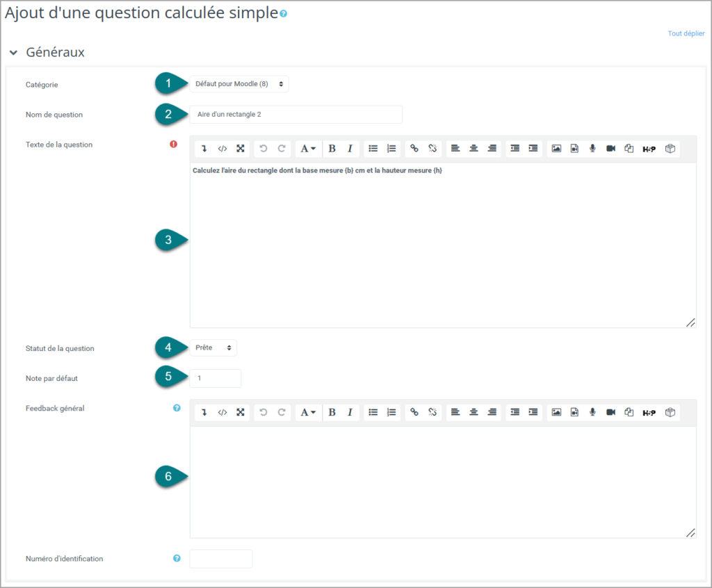Collapse the Généraux section
The image size is (712, 588).
point(14,53)
